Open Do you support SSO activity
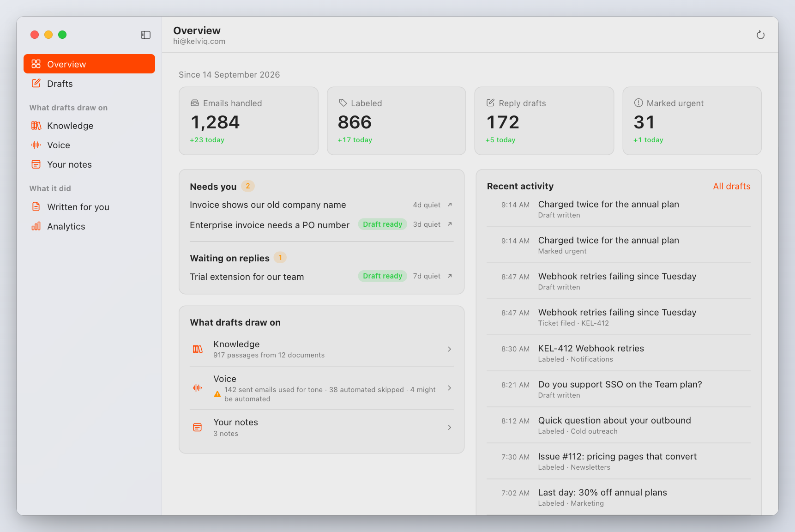Screen dimensions: 795x532 [619, 389]
